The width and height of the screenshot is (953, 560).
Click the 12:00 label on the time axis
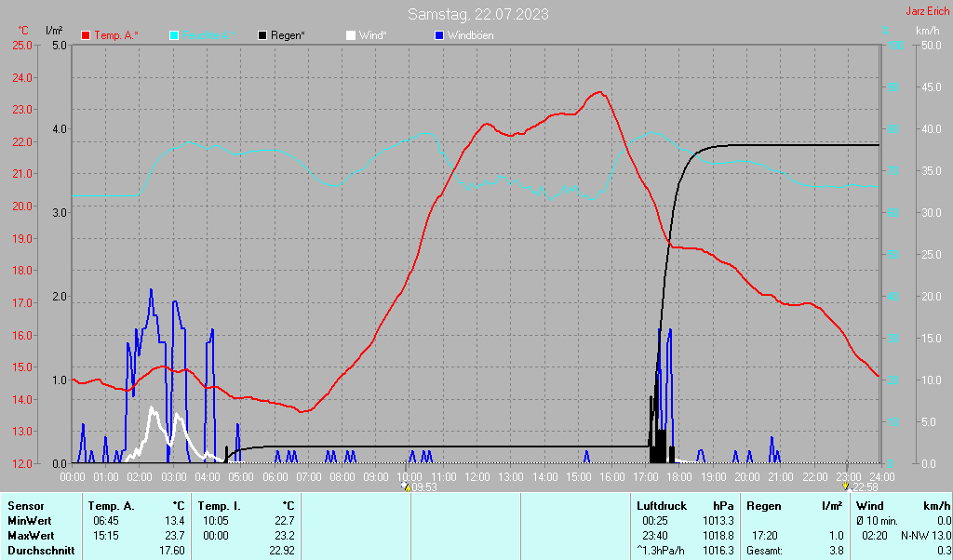pyautogui.click(x=477, y=477)
